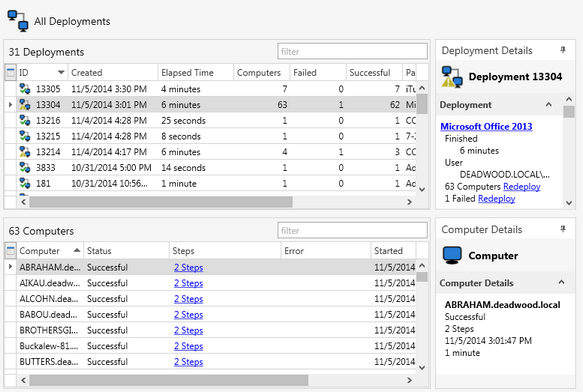Viewport: 583px width, 392px height.
Task: Click the deployments horizontal scrollbar thumb
Action: [161, 202]
